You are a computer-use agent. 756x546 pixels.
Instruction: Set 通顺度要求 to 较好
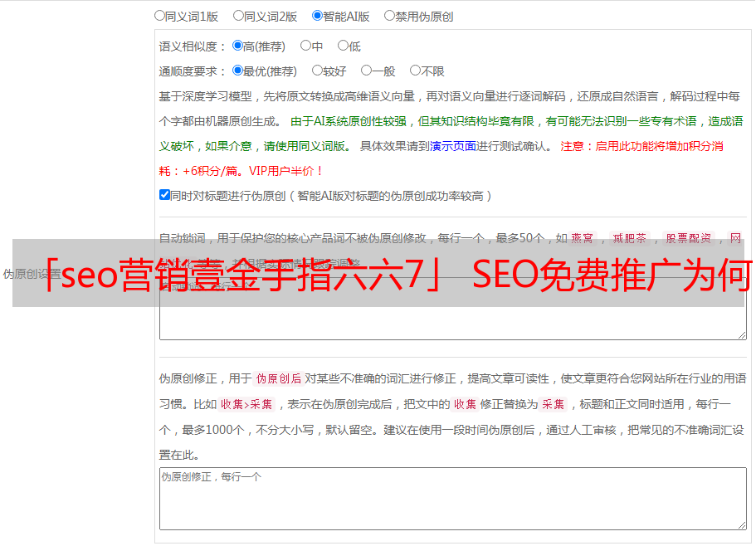[317, 71]
